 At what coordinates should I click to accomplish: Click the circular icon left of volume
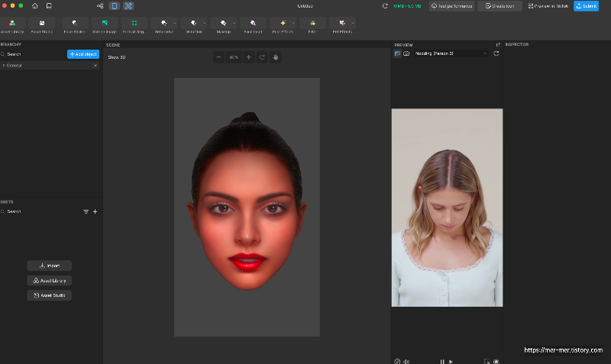point(397,361)
